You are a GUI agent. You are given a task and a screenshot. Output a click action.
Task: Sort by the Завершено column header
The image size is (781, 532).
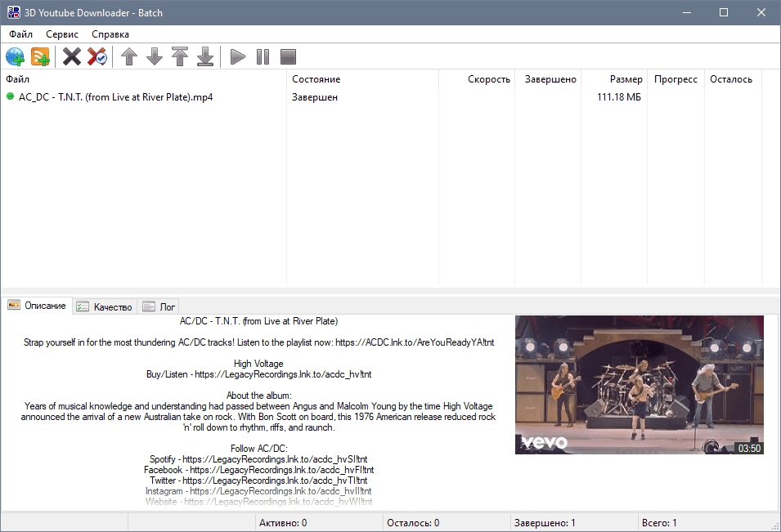(x=548, y=79)
